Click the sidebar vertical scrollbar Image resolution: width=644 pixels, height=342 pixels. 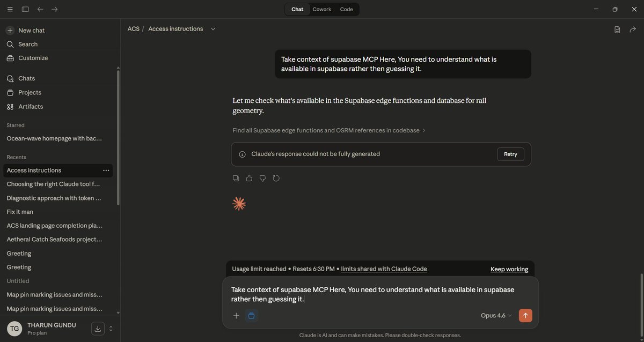pos(118,138)
